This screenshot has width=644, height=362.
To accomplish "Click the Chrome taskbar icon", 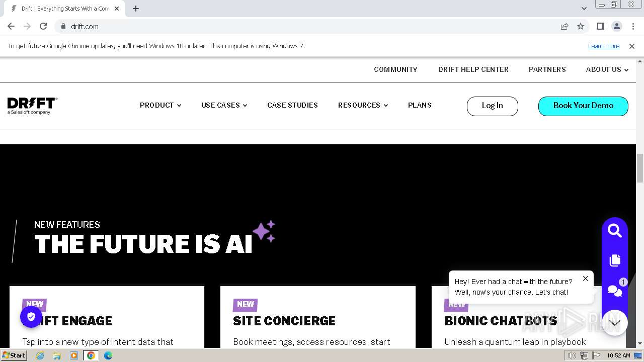I will tap(91, 355).
